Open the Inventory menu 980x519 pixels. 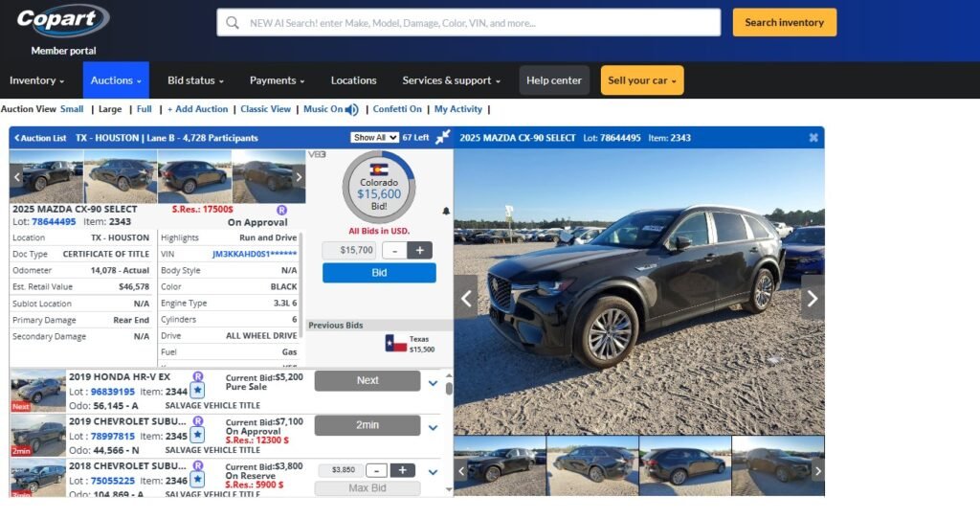[37, 80]
